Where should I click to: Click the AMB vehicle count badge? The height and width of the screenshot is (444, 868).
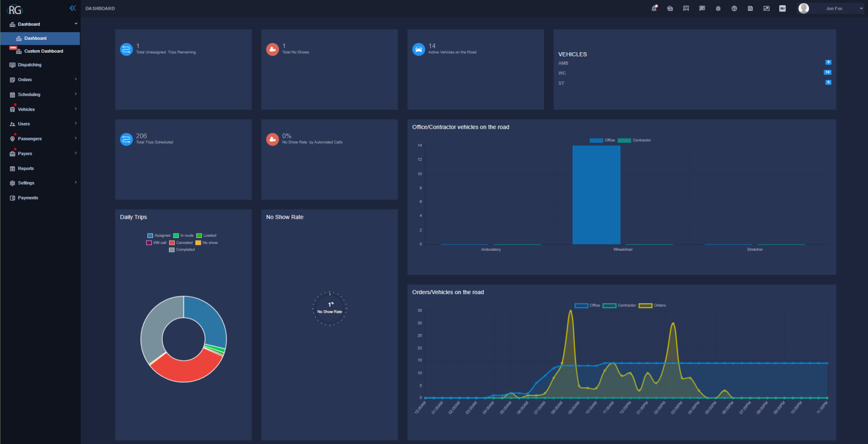[x=828, y=63]
